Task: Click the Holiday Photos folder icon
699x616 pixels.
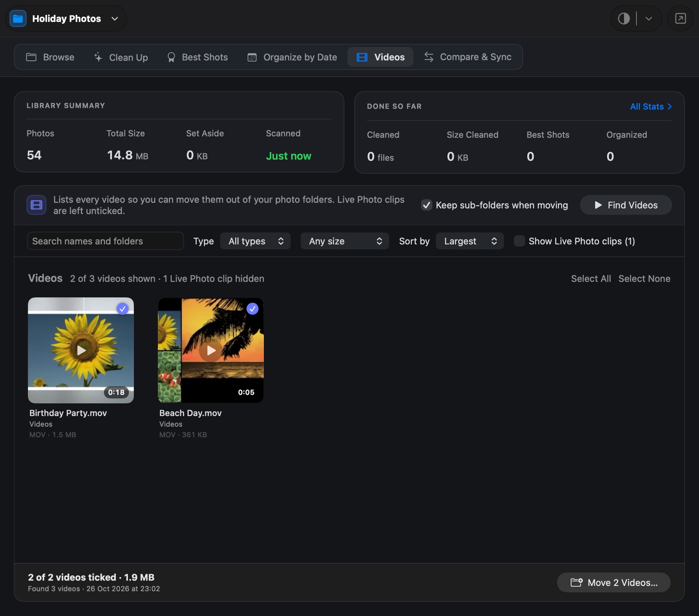Action: 18,18
